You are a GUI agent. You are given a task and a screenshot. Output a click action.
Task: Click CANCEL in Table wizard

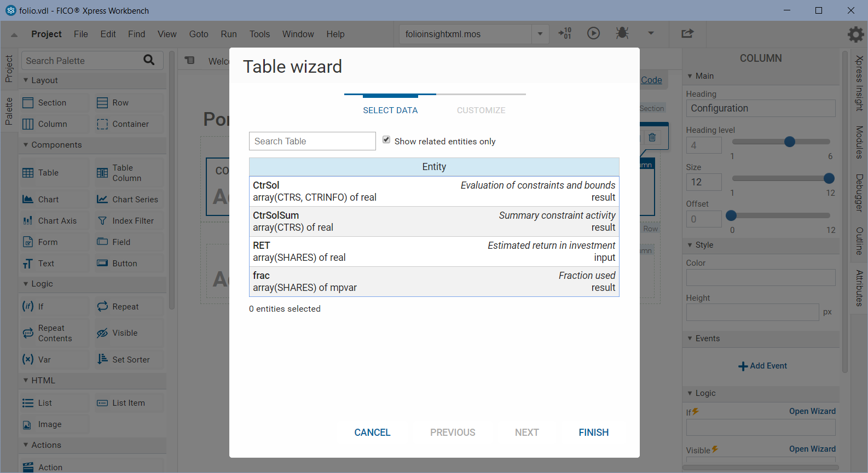(x=372, y=433)
